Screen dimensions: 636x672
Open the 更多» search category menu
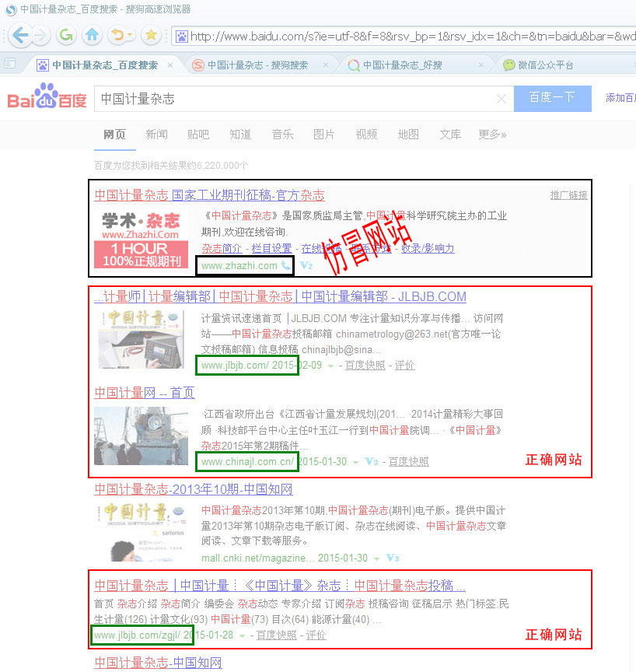click(x=492, y=135)
